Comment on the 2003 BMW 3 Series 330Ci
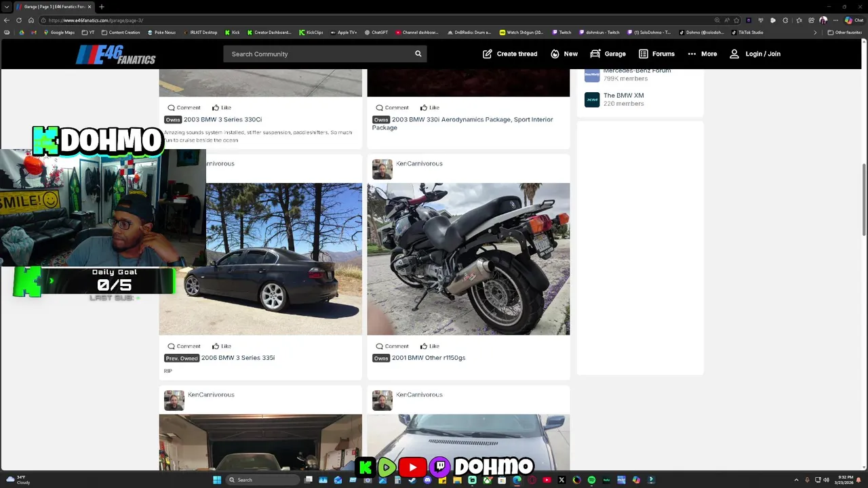 [184, 108]
